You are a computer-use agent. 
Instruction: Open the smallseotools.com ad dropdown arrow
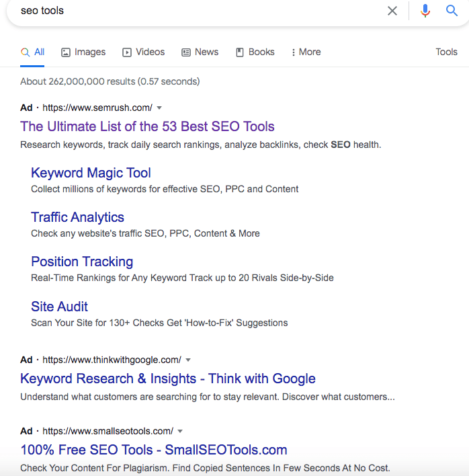point(180,432)
